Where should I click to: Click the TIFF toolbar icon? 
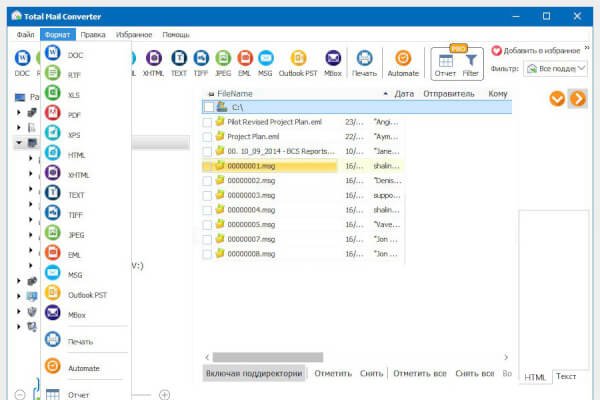tap(201, 58)
